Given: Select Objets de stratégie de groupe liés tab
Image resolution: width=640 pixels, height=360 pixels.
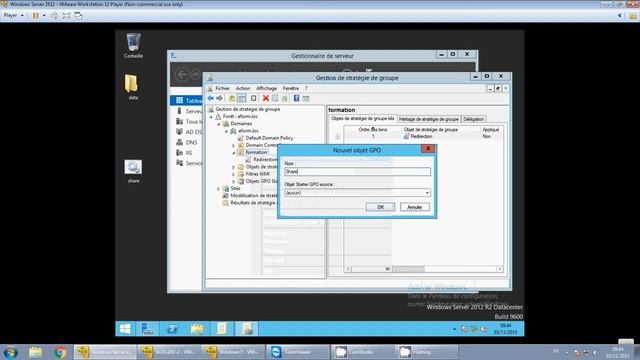Looking at the screenshot, I should click(x=362, y=118).
